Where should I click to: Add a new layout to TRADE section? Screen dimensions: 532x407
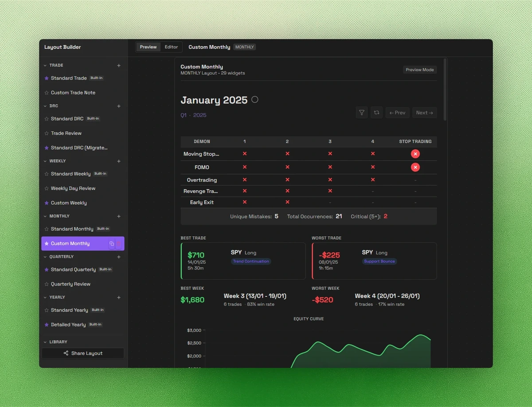point(119,66)
